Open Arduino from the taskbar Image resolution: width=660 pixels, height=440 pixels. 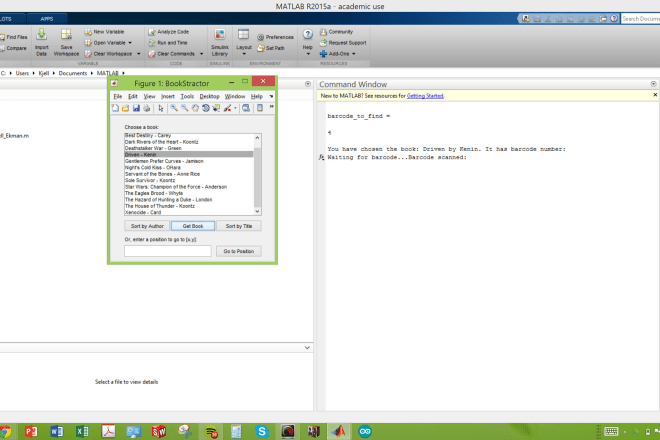click(x=365, y=432)
